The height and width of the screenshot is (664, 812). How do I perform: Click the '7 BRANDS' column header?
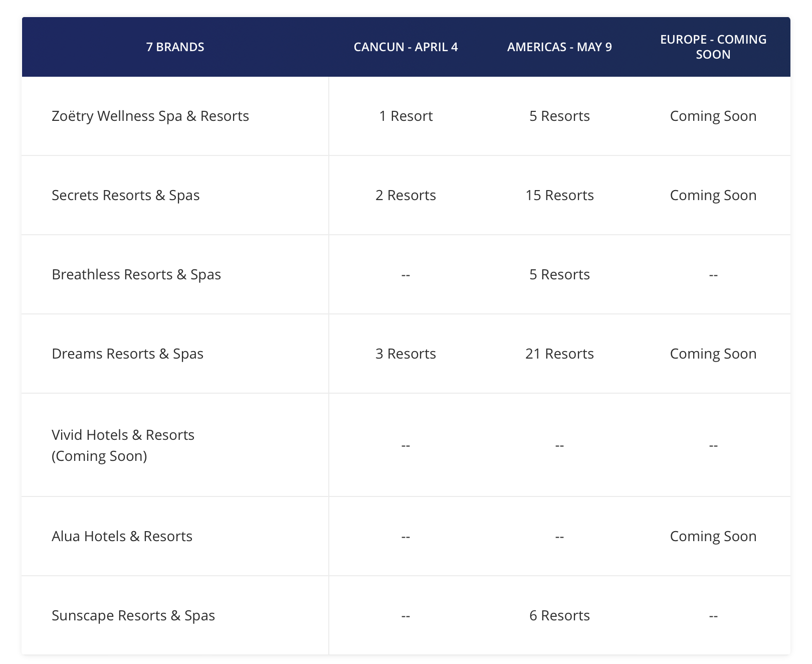pyautogui.click(x=175, y=47)
